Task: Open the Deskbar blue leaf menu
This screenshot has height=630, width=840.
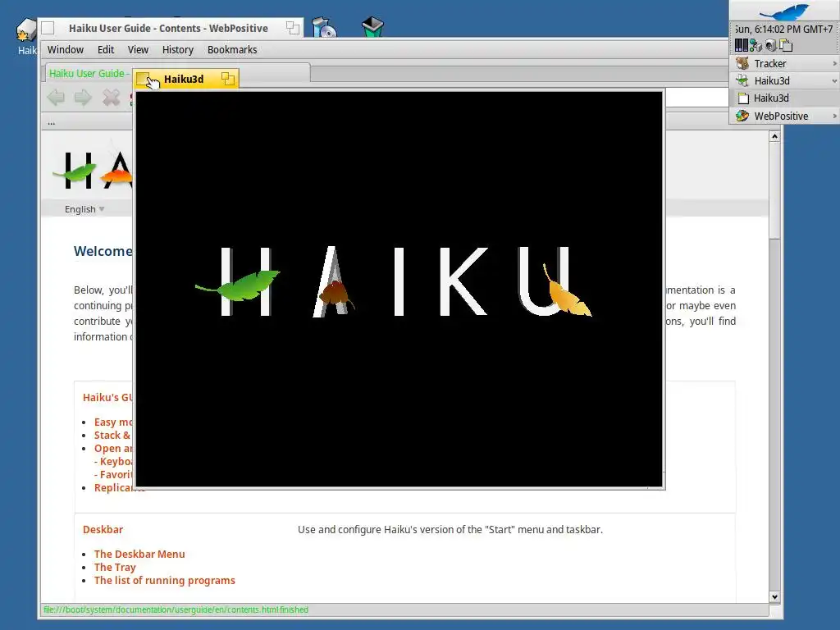Action: tap(784, 11)
